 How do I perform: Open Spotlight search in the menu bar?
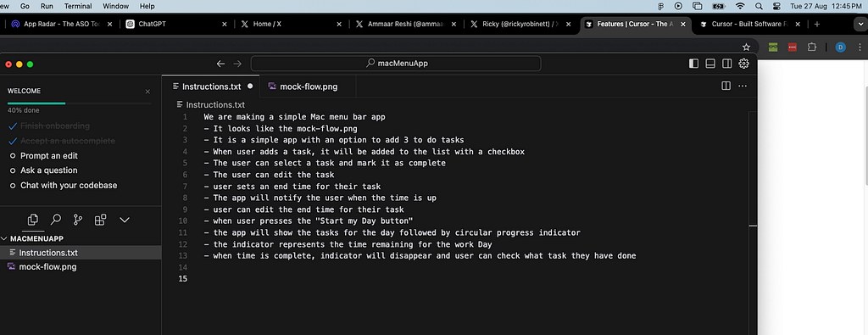coord(759,6)
